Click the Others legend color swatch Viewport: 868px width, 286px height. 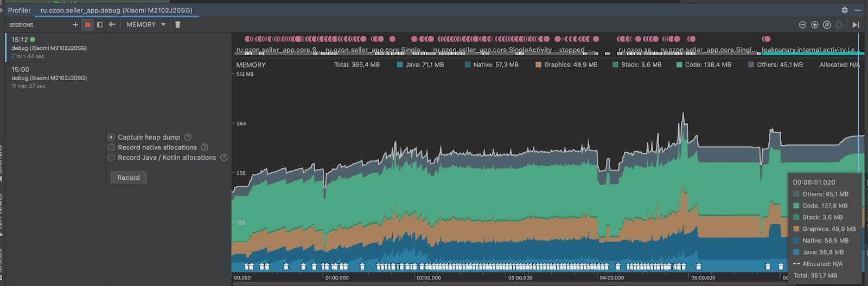point(751,64)
